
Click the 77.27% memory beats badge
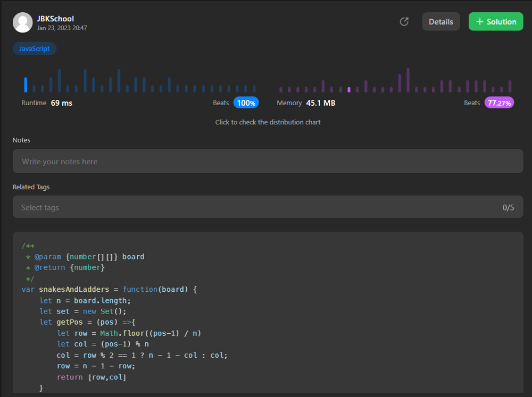pos(499,103)
